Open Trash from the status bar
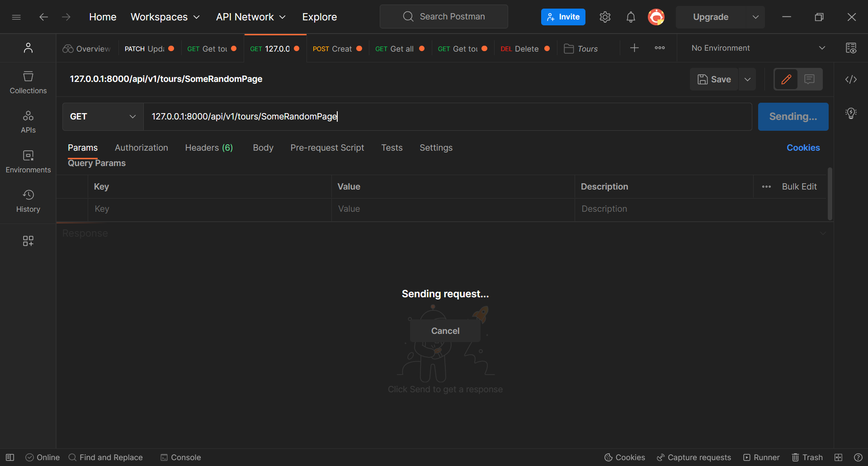The image size is (868, 466). pos(807,457)
